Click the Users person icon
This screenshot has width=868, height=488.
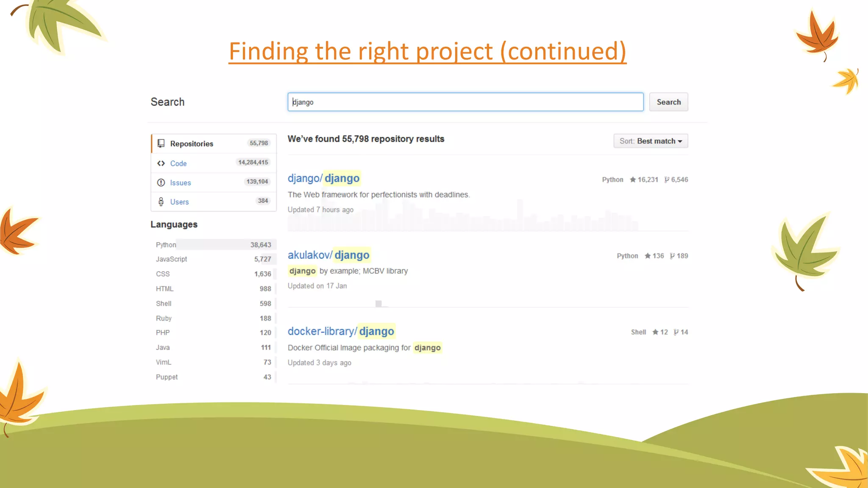[161, 202]
